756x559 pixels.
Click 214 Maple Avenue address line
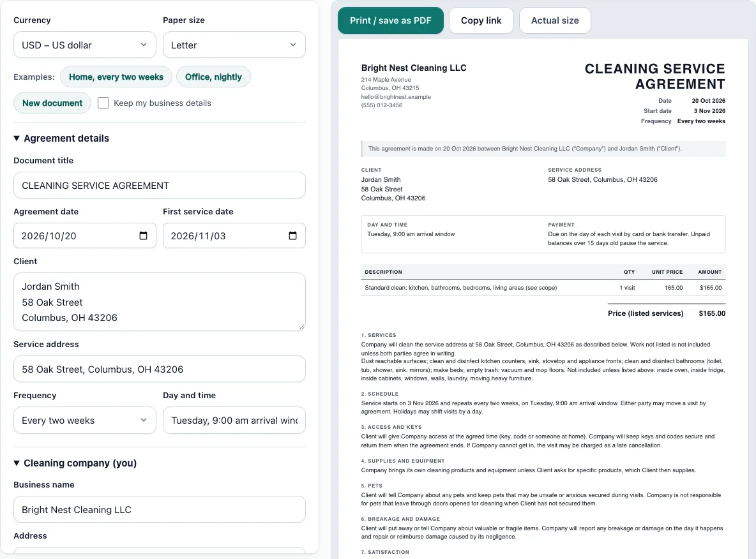tap(386, 80)
